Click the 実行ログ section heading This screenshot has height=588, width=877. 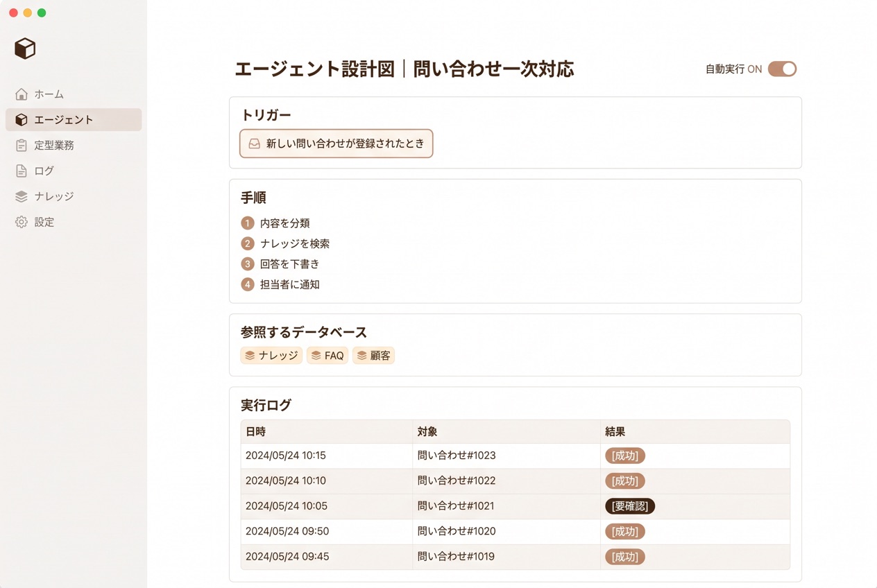pos(266,406)
